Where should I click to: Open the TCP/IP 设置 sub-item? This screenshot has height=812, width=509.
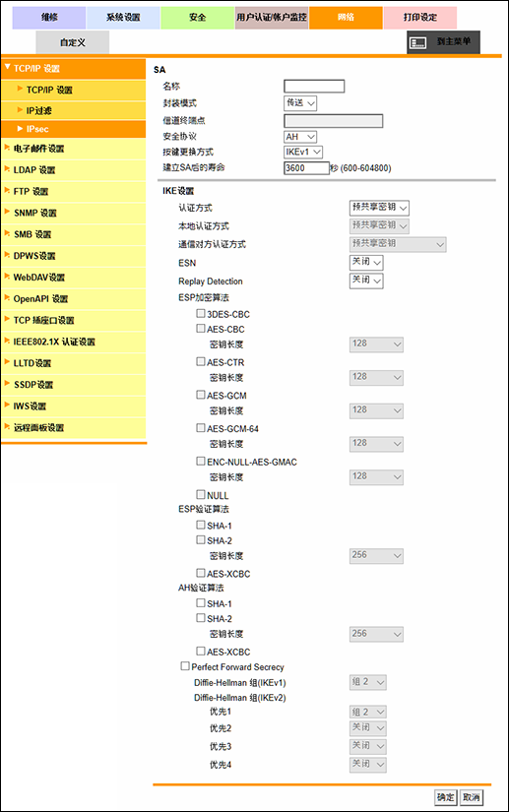74,91
